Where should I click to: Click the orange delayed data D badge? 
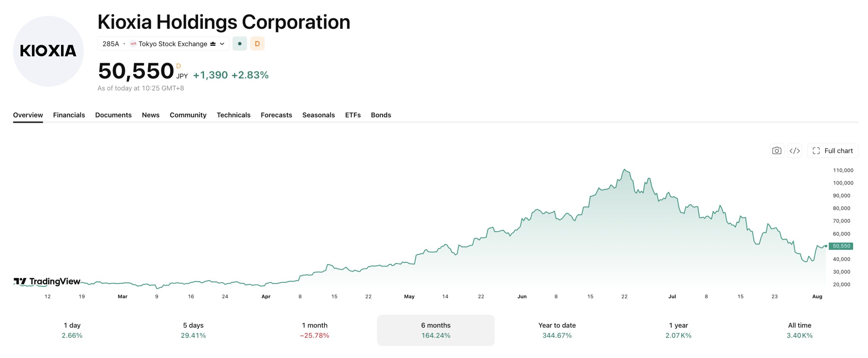257,44
